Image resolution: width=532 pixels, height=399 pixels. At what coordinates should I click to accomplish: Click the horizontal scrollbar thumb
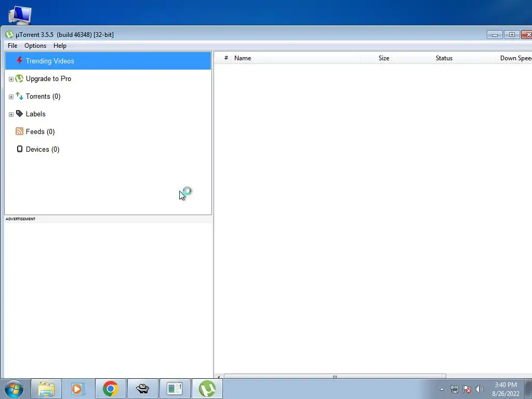(335, 377)
